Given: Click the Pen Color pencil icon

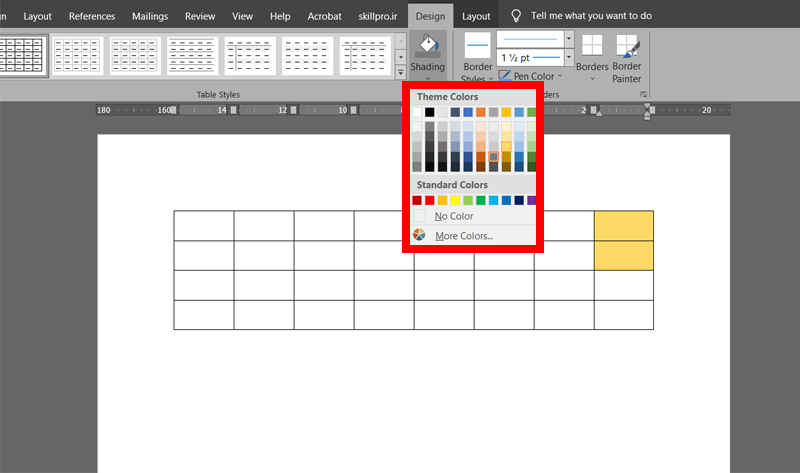Looking at the screenshot, I should pos(504,76).
